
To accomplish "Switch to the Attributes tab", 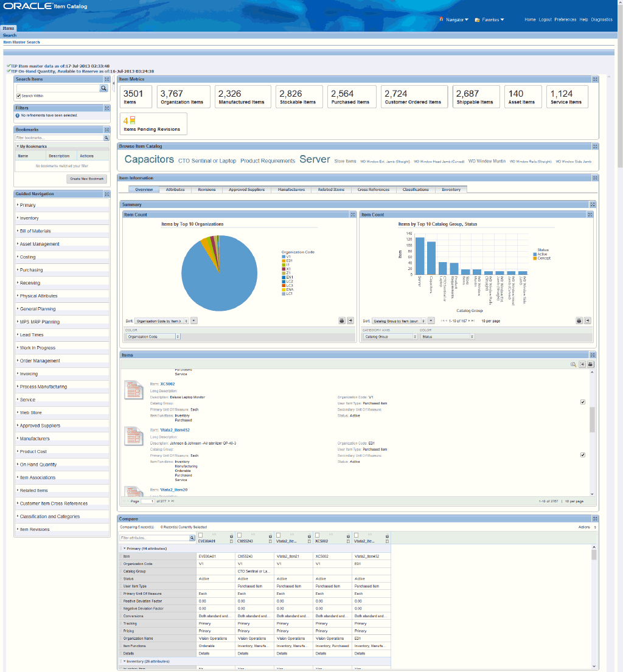I will (x=175, y=189).
